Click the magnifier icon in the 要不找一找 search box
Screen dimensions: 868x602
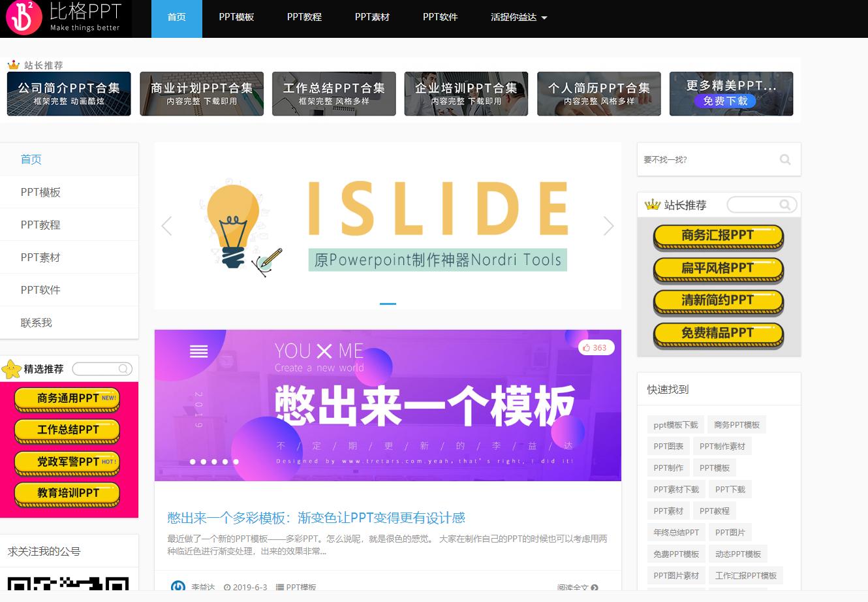(x=784, y=159)
